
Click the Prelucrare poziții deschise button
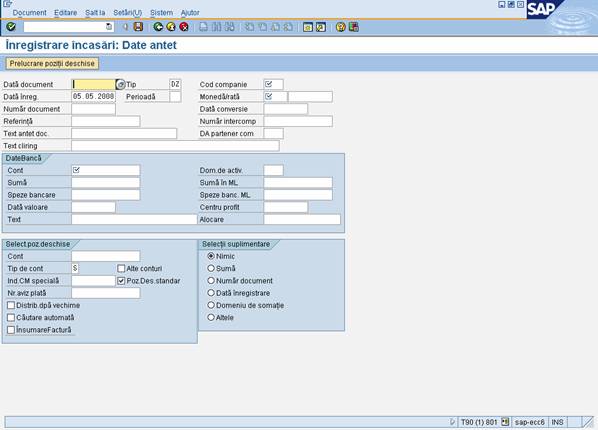coord(52,63)
